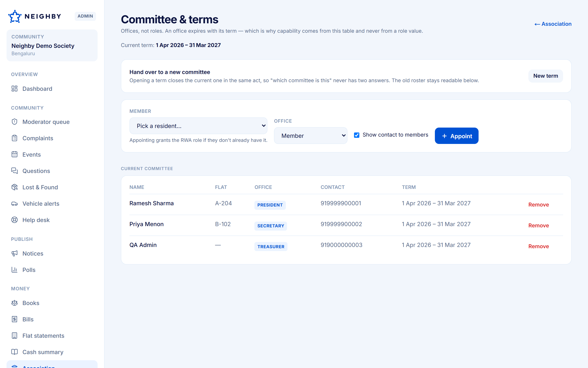Click the Help desk lifebuoy icon
The image size is (588, 368).
(14, 220)
